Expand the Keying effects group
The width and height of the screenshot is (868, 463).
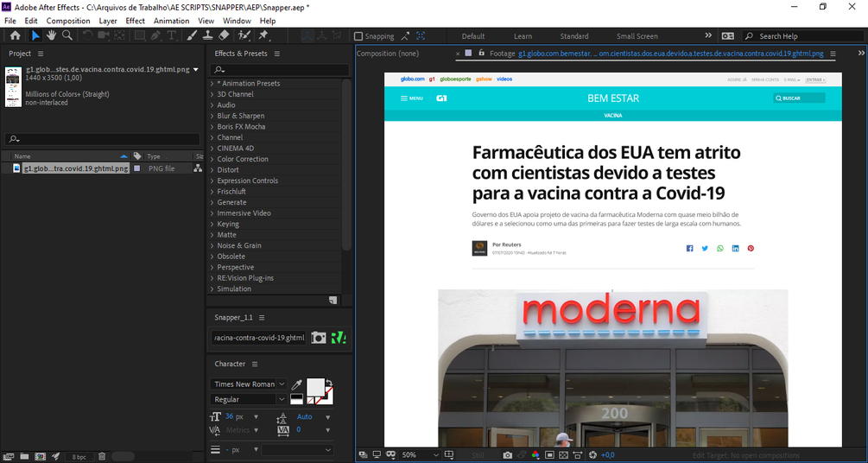click(212, 225)
